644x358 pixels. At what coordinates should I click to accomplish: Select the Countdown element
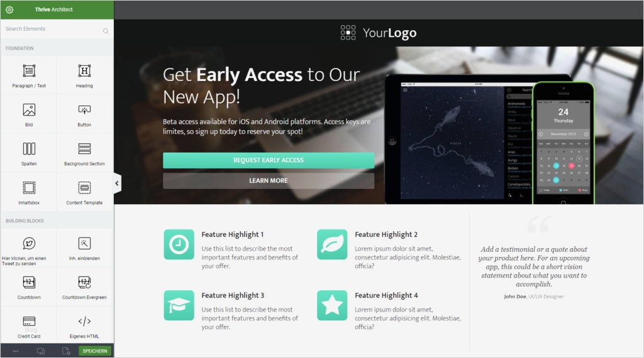click(x=29, y=287)
